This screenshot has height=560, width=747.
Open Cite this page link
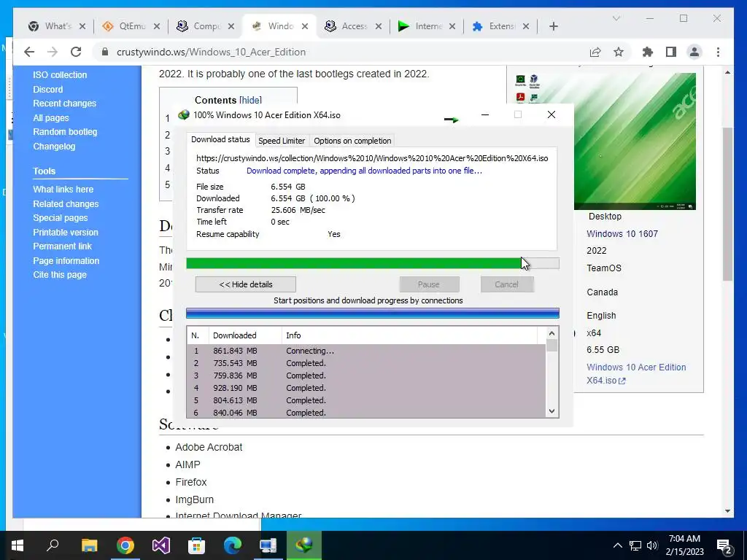(60, 275)
